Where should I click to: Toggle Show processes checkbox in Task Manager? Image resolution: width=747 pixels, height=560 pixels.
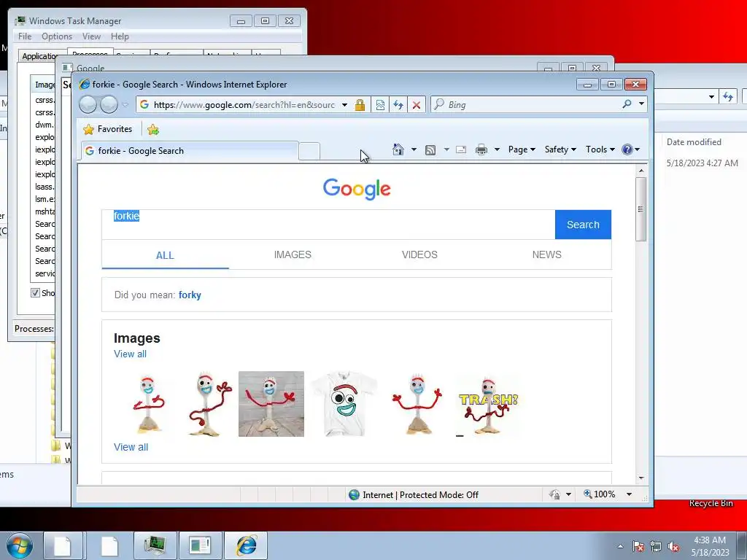pos(35,293)
